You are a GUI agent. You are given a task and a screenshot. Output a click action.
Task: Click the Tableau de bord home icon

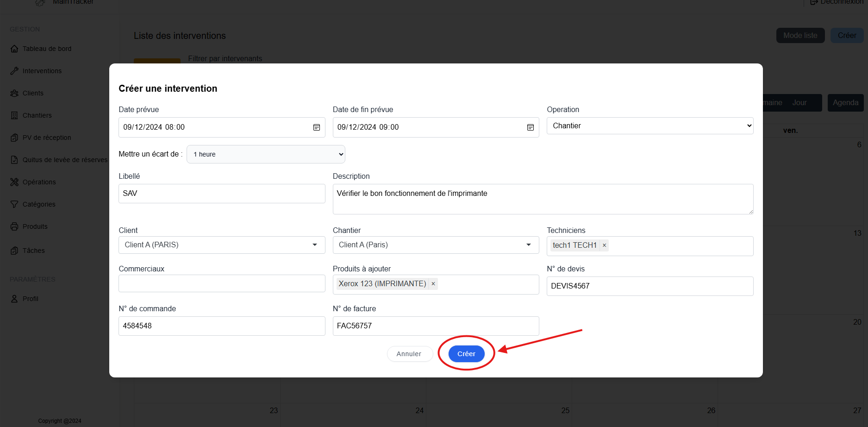14,49
